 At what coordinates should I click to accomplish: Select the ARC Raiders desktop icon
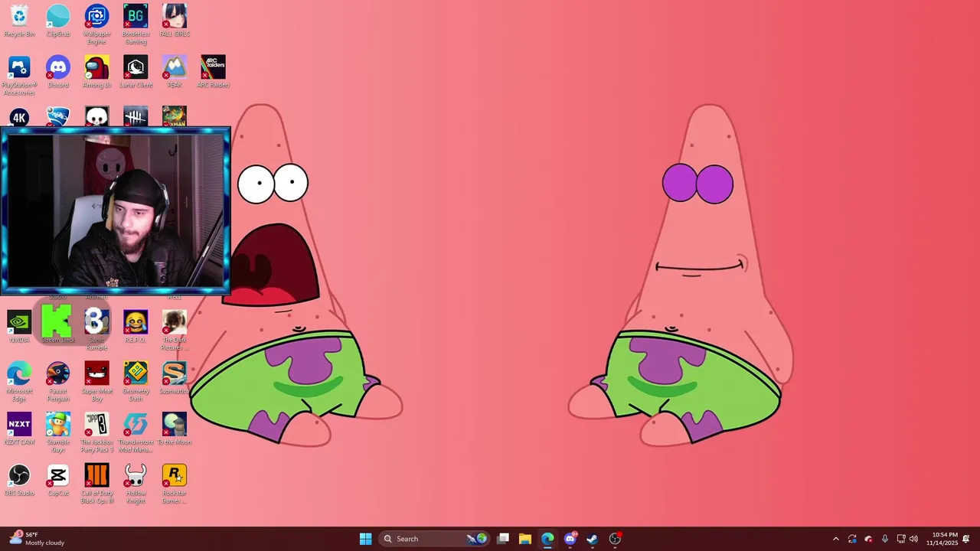pyautogui.click(x=213, y=72)
